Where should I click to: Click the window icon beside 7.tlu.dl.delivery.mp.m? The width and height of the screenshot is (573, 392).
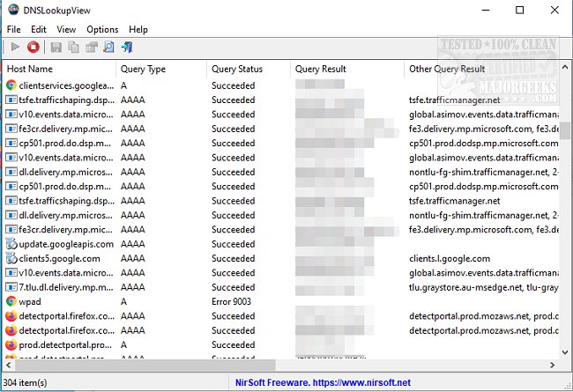(11, 287)
